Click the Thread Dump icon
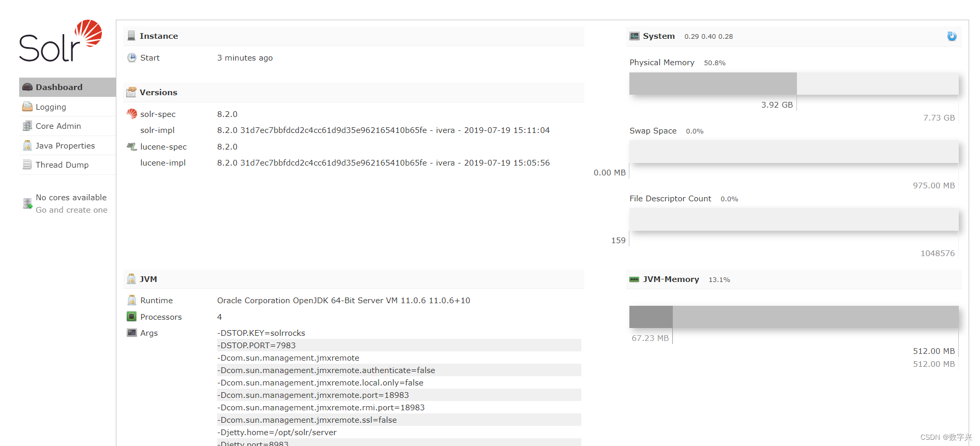 (27, 165)
